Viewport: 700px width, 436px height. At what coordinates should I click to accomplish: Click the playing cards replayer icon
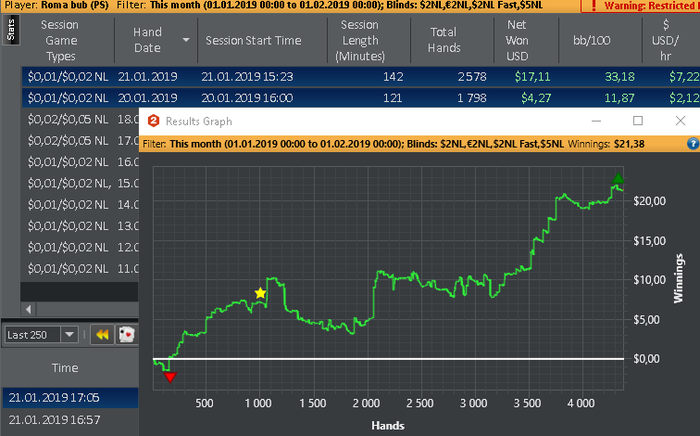[126, 335]
